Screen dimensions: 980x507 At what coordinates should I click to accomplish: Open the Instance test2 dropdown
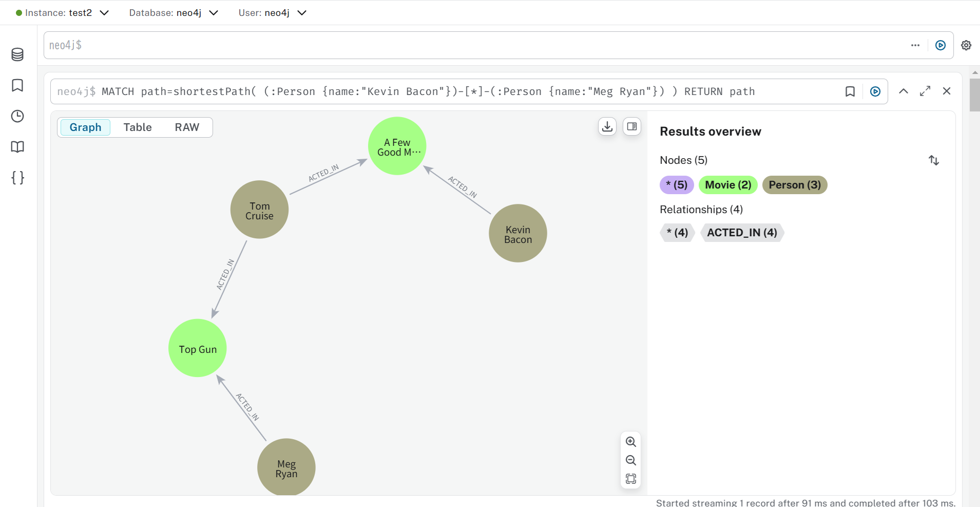105,12
